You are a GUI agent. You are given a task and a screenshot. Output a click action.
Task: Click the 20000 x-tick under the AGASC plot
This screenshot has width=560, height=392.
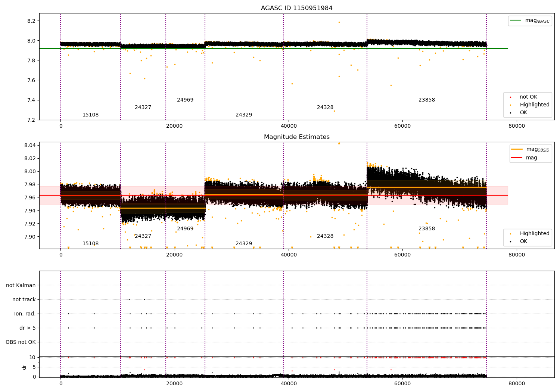(x=175, y=126)
